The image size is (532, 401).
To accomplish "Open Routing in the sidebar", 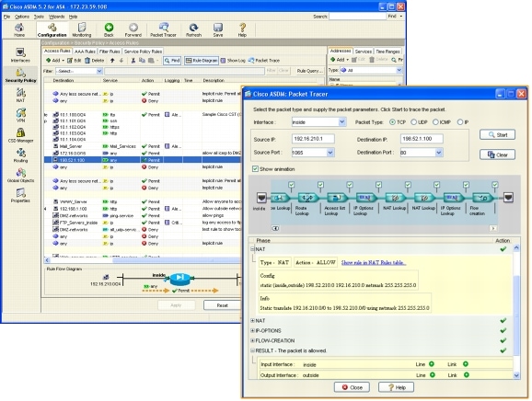I will (x=20, y=155).
